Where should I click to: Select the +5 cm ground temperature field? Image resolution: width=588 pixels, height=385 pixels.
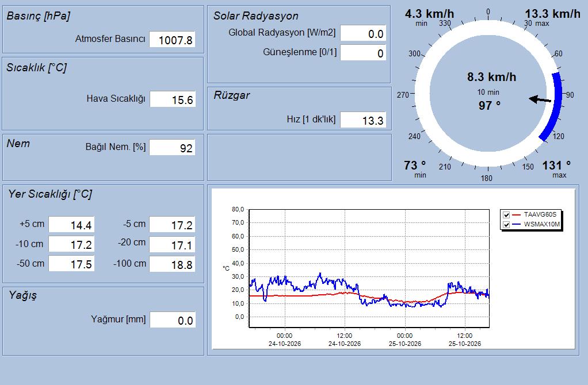pos(71,225)
